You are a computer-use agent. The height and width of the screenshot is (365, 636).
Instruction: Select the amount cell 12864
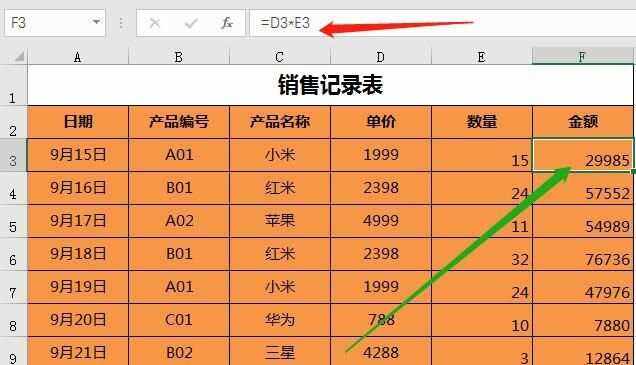click(583, 351)
